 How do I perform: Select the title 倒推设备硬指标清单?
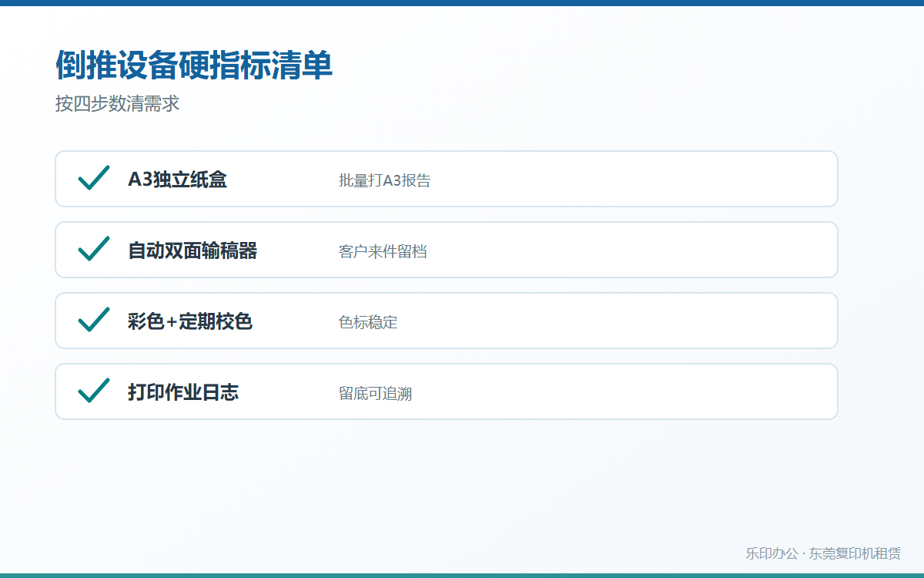pos(194,66)
